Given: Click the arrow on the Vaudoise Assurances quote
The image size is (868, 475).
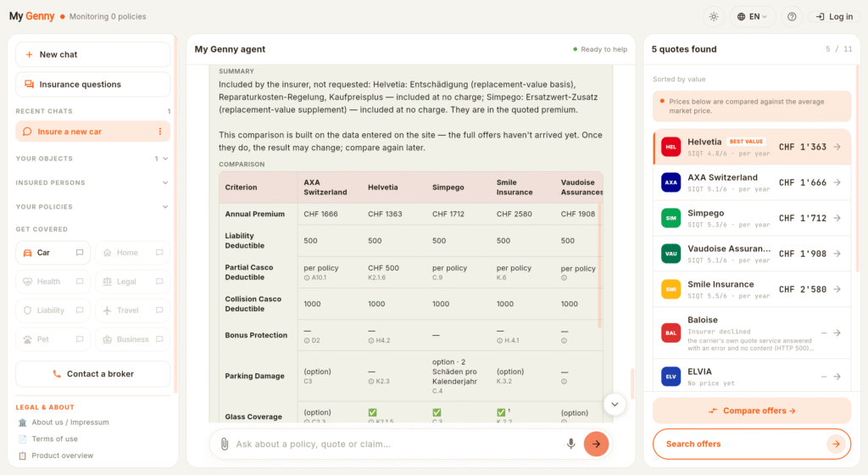Looking at the screenshot, I should click(x=837, y=254).
